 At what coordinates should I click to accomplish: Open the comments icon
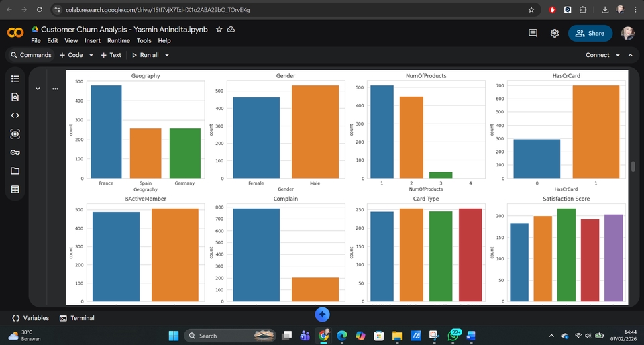coord(533,34)
